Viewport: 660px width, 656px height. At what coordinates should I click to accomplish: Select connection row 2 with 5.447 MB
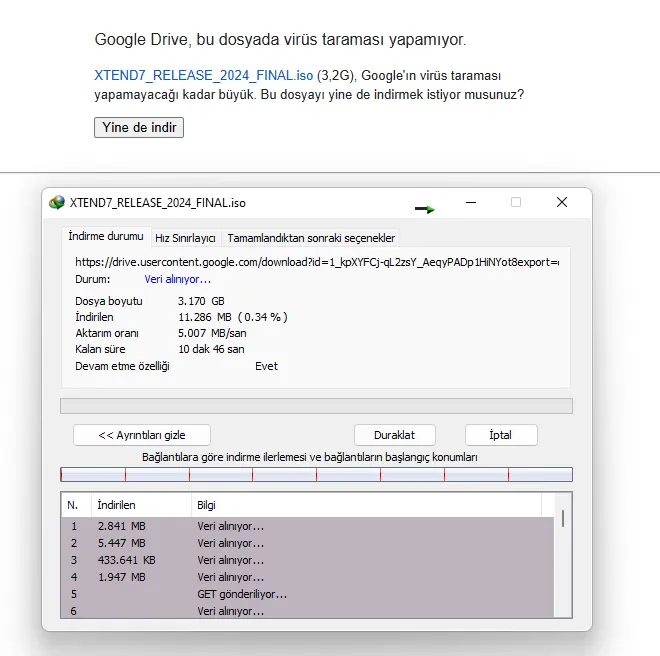tap(308, 543)
